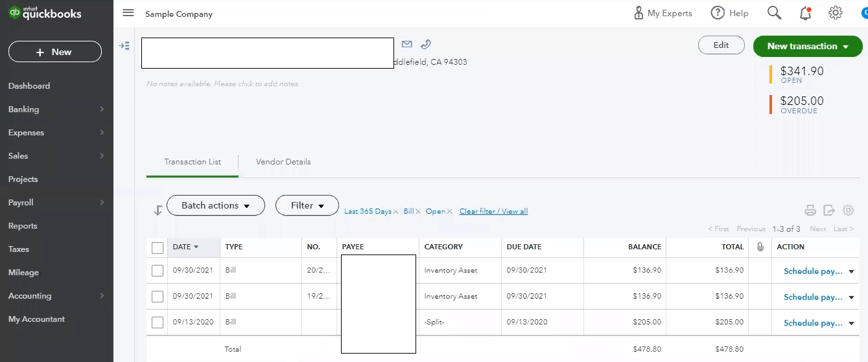Click the Edit vendor button
The image size is (868, 362).
click(721, 45)
